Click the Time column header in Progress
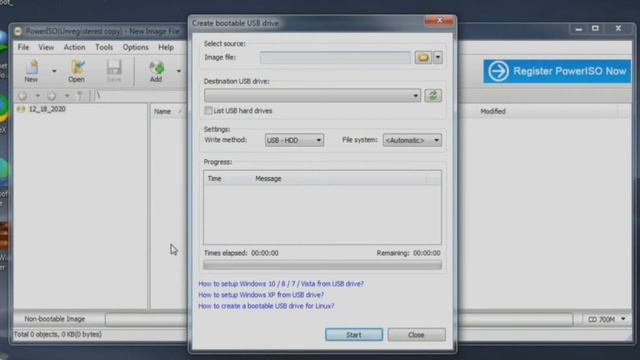The image size is (640, 360). pyautogui.click(x=214, y=179)
